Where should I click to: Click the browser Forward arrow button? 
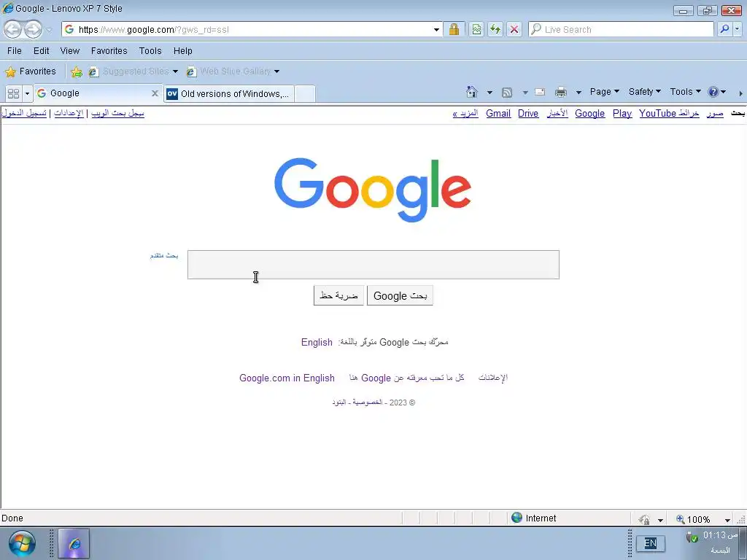(x=33, y=29)
